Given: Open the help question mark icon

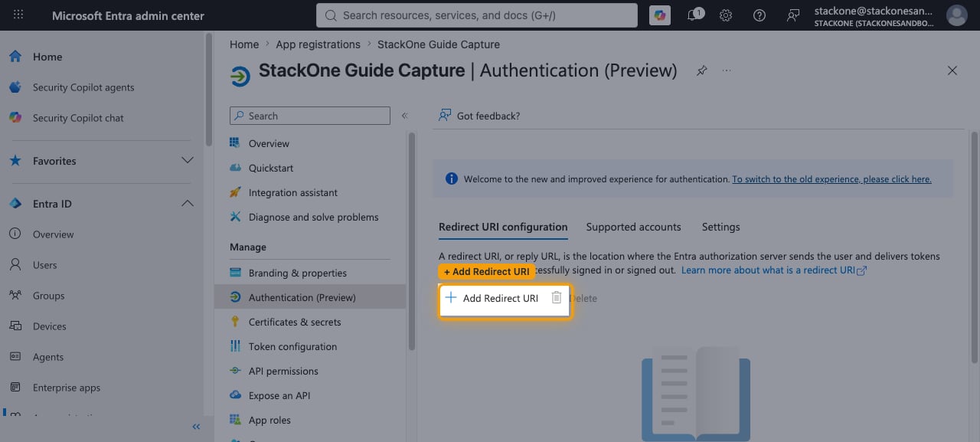Looking at the screenshot, I should click(759, 15).
